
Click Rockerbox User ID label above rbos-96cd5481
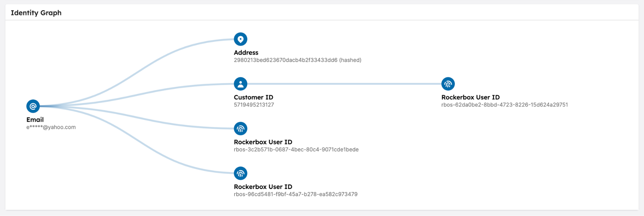[263, 187]
